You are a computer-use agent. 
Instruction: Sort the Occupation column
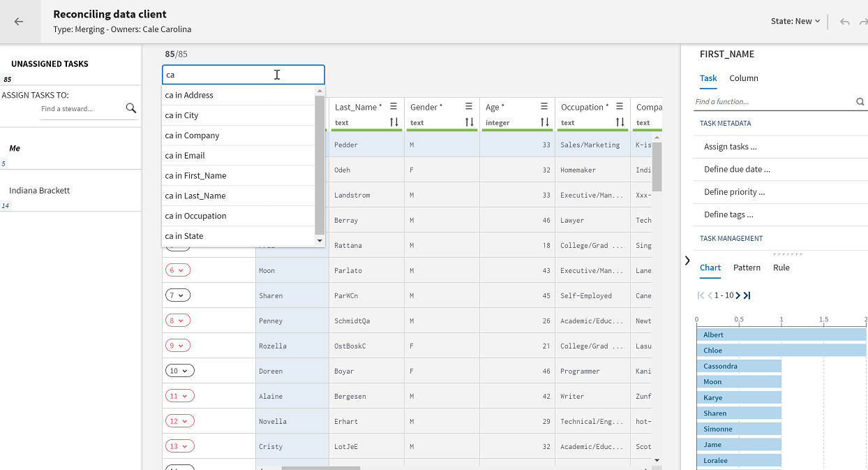pos(620,122)
